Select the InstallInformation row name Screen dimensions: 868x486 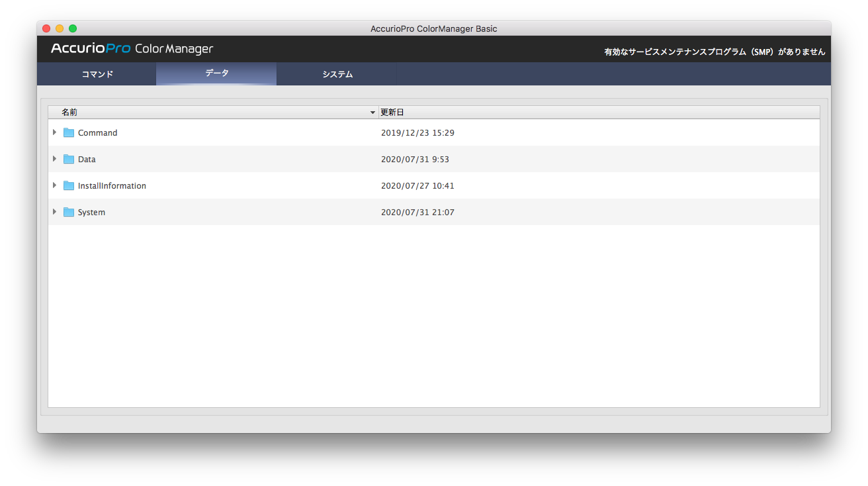[112, 185]
